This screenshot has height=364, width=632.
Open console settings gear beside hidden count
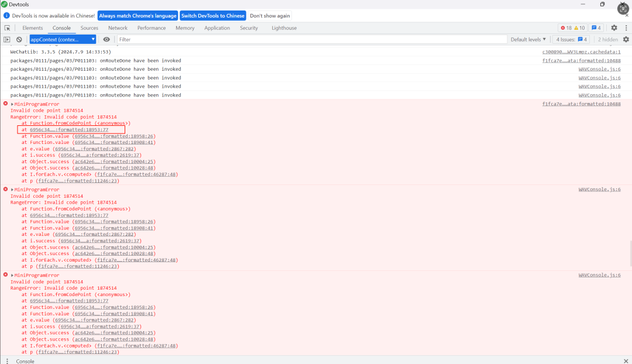626,40
